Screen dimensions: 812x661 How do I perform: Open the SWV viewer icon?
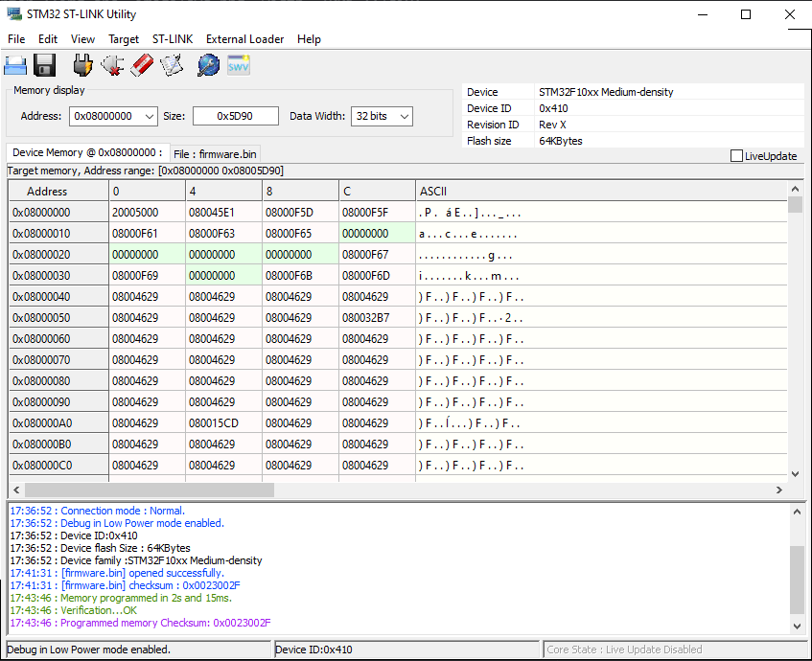(238, 66)
